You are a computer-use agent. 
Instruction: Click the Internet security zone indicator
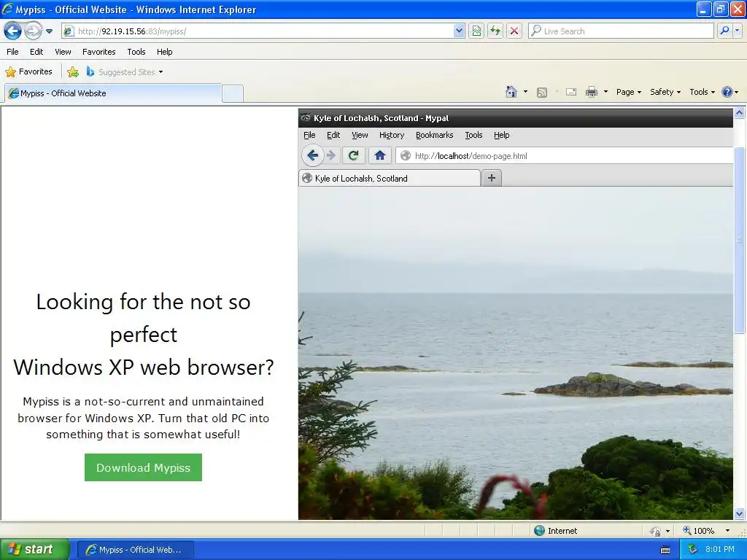(555, 531)
